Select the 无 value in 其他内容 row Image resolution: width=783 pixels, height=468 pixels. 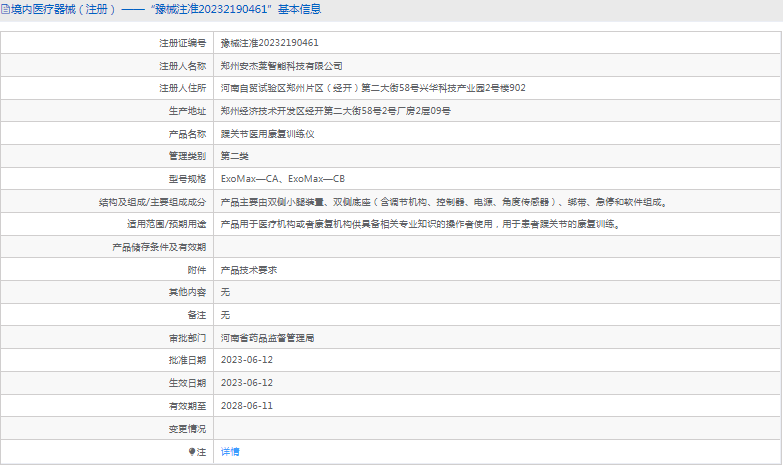[x=225, y=292]
